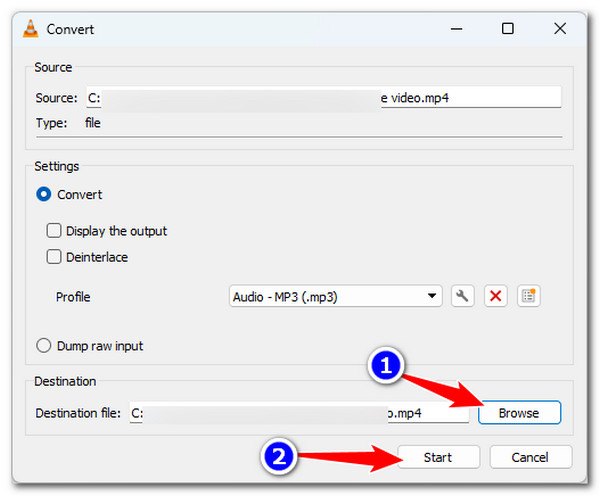Click the Destination file input field
Image resolution: width=600 pixels, height=496 pixels.
[x=299, y=413]
